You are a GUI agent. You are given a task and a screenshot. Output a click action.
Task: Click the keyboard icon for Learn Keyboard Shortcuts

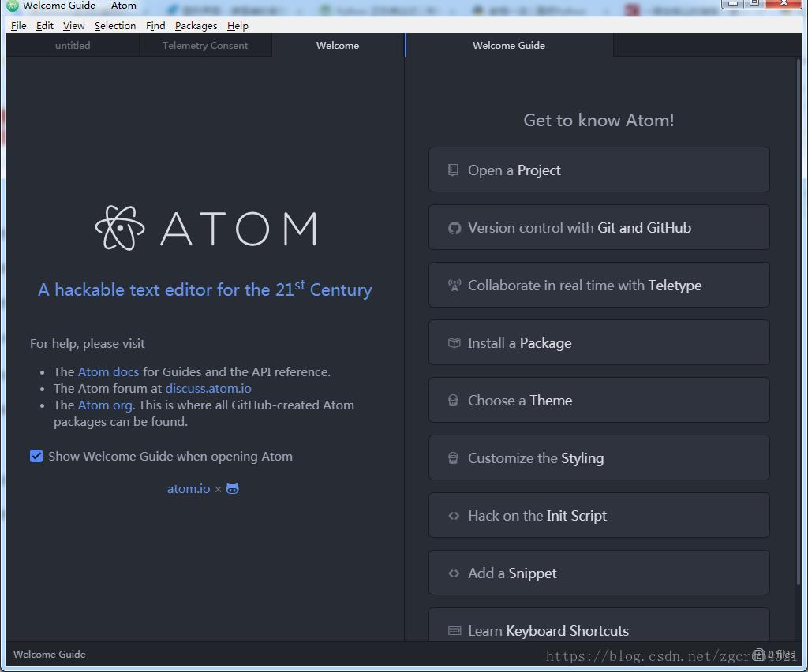click(454, 631)
